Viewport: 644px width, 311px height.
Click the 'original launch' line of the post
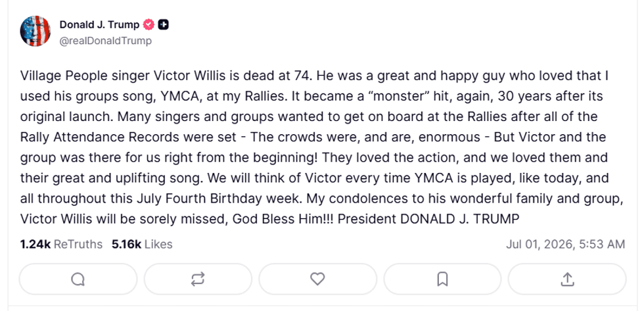[309, 116]
